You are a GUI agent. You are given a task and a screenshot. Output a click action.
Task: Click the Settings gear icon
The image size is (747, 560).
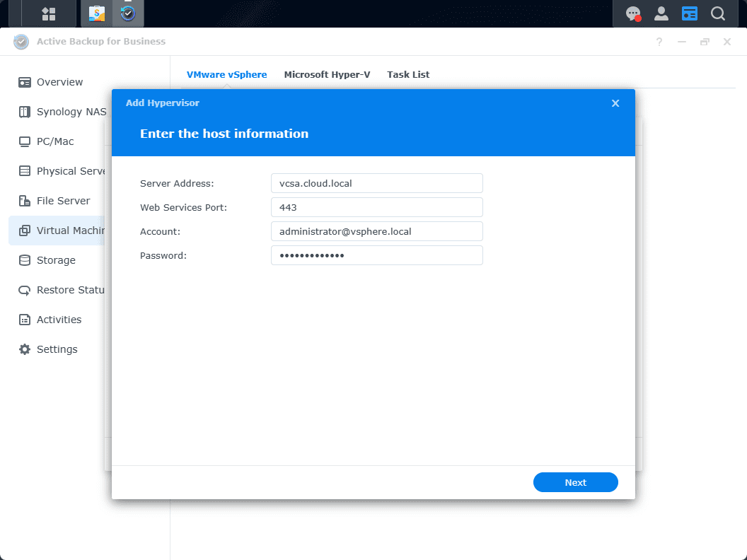click(24, 349)
